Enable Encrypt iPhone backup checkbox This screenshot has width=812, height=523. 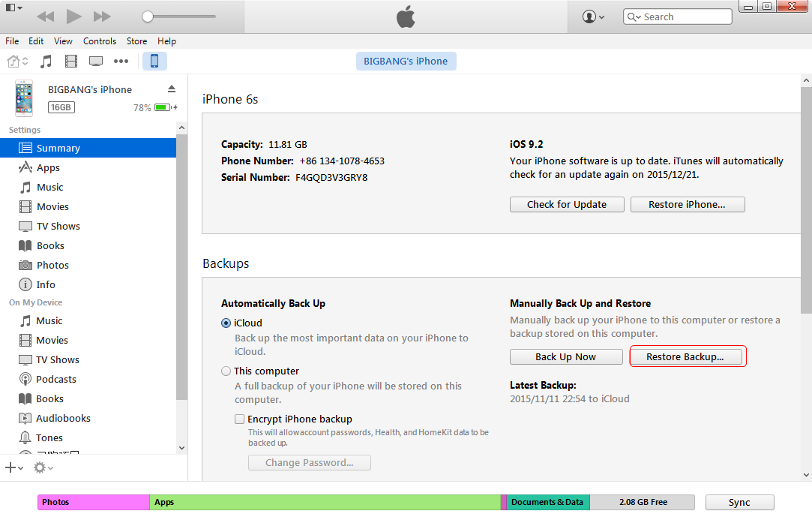click(239, 419)
